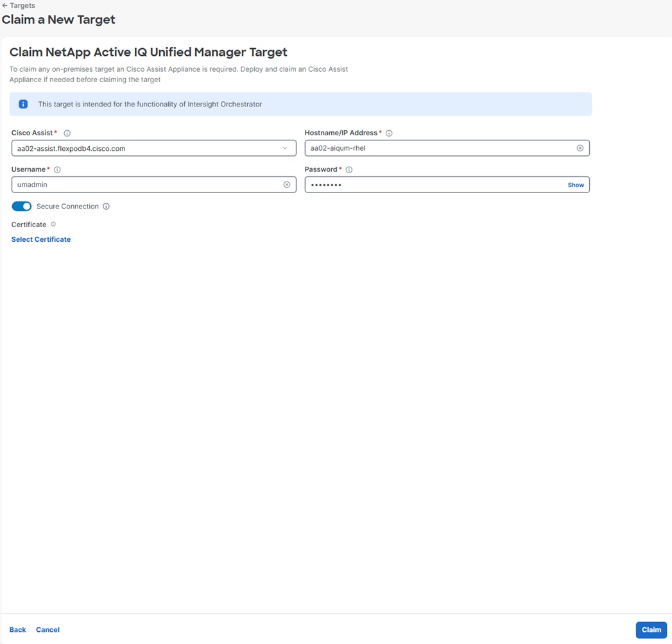Show the password characters
The image size is (672, 644).
(576, 185)
